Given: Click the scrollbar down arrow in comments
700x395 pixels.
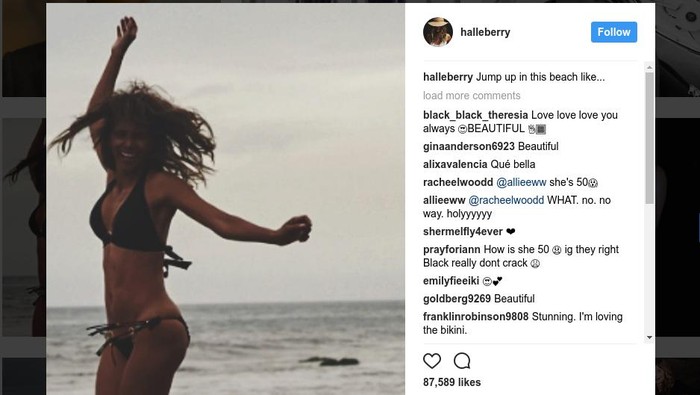Looking at the screenshot, I should [650, 338].
